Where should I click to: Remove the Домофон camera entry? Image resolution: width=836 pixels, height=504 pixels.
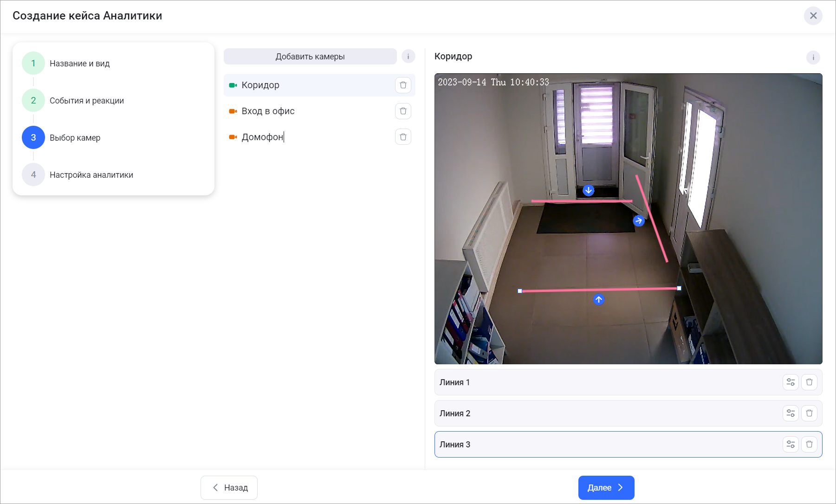(403, 137)
